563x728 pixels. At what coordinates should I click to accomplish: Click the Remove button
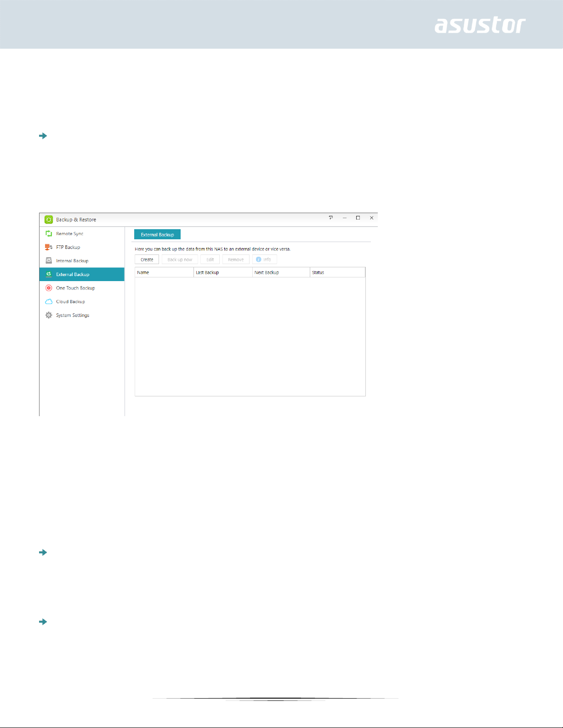[x=236, y=260]
